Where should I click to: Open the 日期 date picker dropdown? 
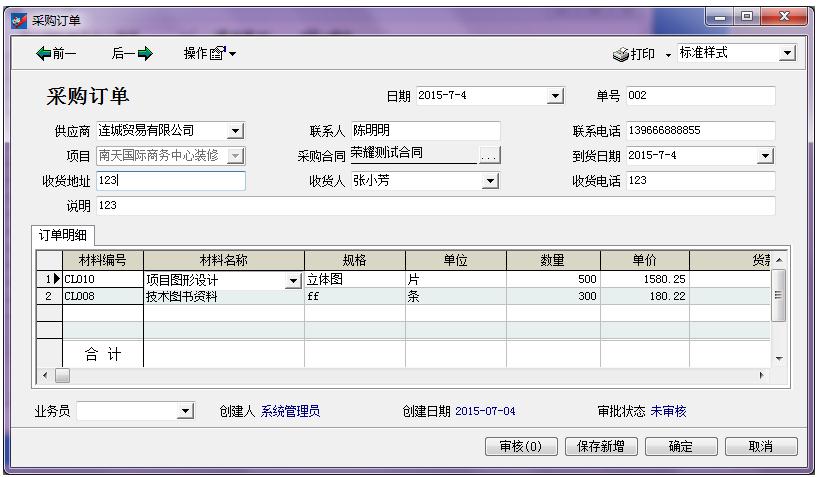coord(556,96)
